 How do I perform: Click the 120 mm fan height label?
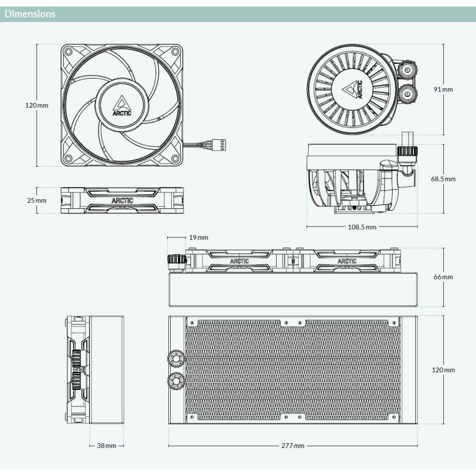pos(37,106)
